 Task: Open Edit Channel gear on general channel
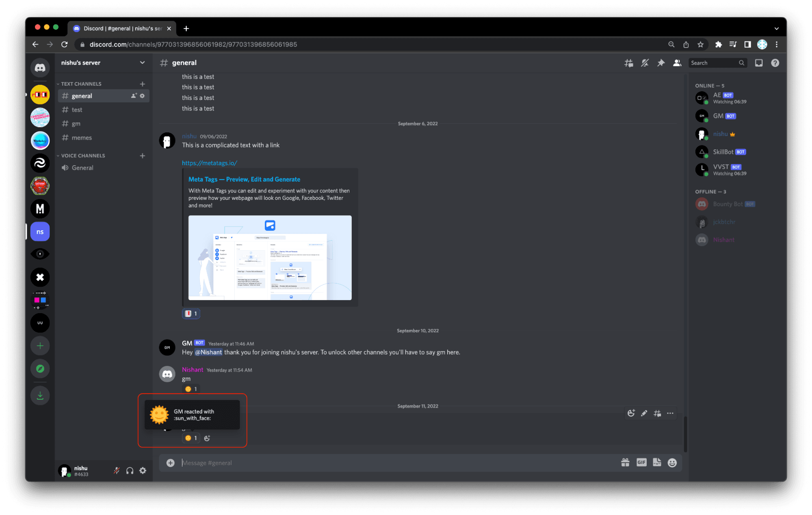[x=142, y=96]
